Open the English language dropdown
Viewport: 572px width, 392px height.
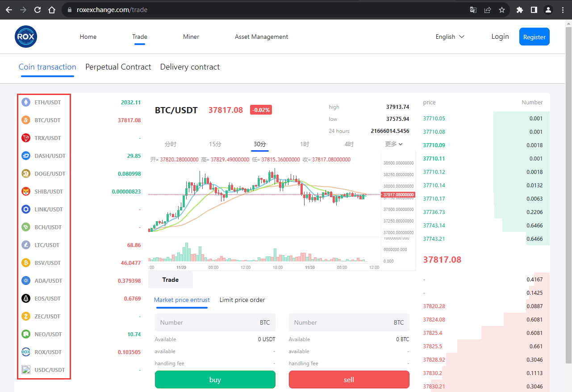450,37
